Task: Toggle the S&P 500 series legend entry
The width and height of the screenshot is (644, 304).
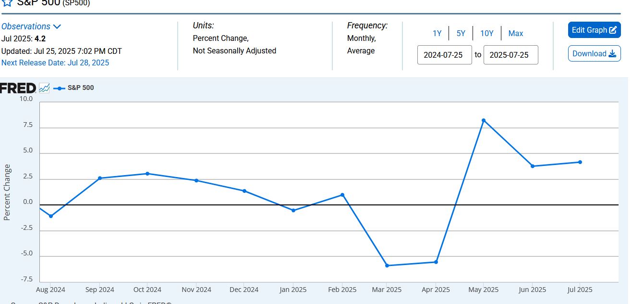Action: (74, 88)
